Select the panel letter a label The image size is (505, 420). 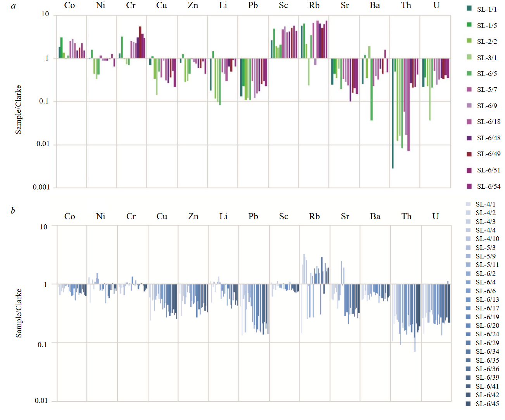[14, 6]
